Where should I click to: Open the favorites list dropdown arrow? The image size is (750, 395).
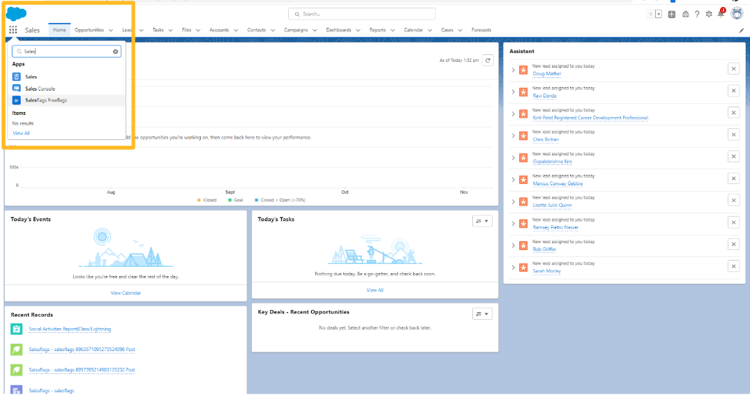point(659,14)
